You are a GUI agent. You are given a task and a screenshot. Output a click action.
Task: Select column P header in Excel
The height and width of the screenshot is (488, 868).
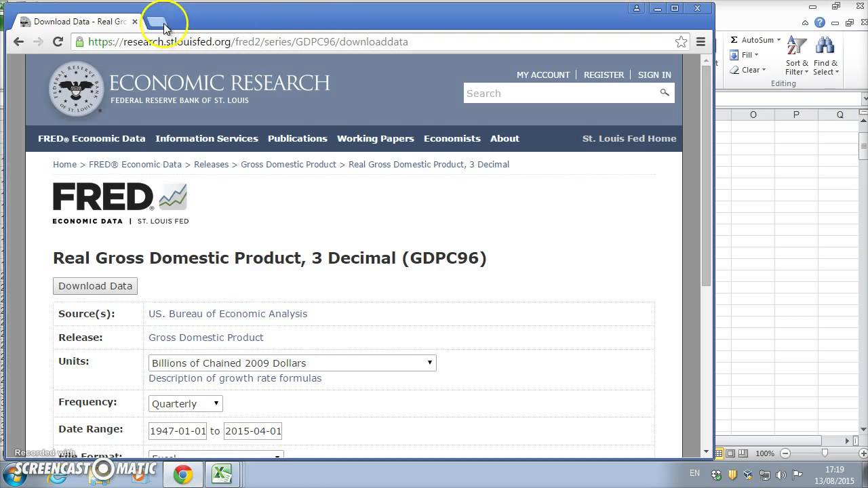tap(796, 115)
